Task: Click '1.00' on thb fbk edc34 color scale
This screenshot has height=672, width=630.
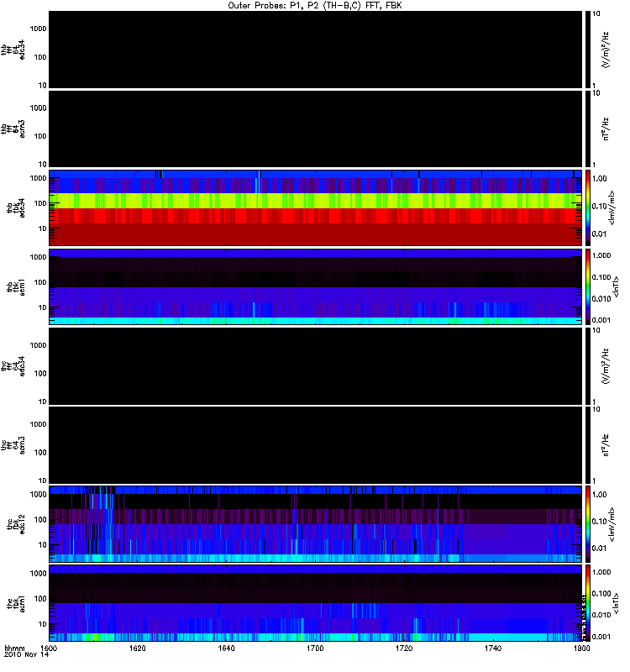Action: 600,179
